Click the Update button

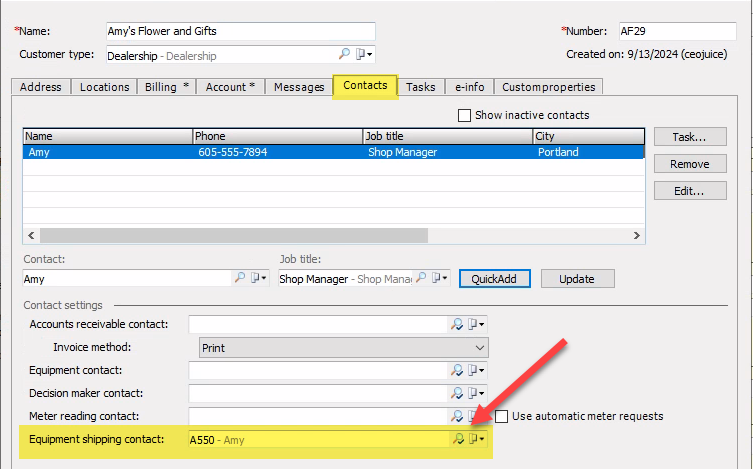coord(578,278)
